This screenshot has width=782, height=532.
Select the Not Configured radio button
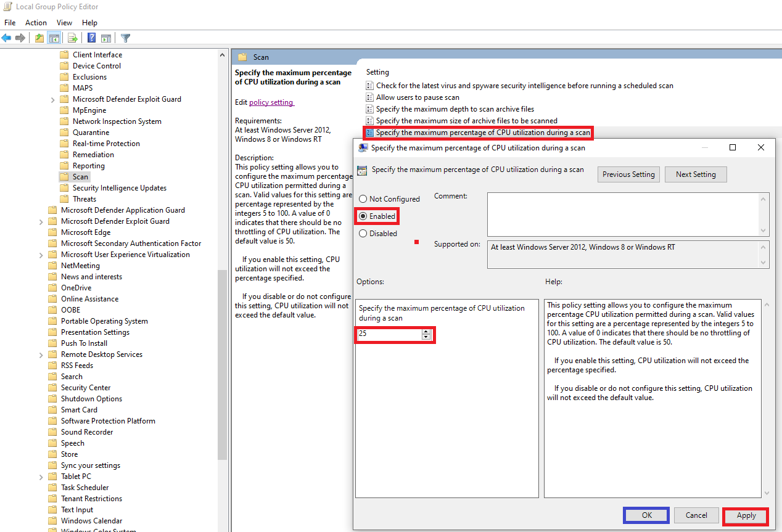click(363, 198)
